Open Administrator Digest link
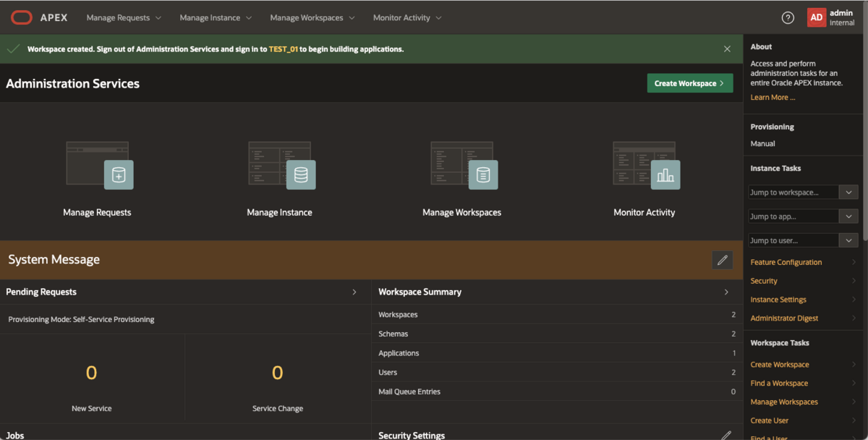This screenshot has height=440, width=868. 784,318
